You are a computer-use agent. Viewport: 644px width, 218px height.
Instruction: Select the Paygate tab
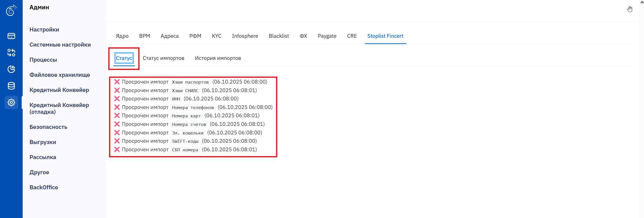coord(327,36)
